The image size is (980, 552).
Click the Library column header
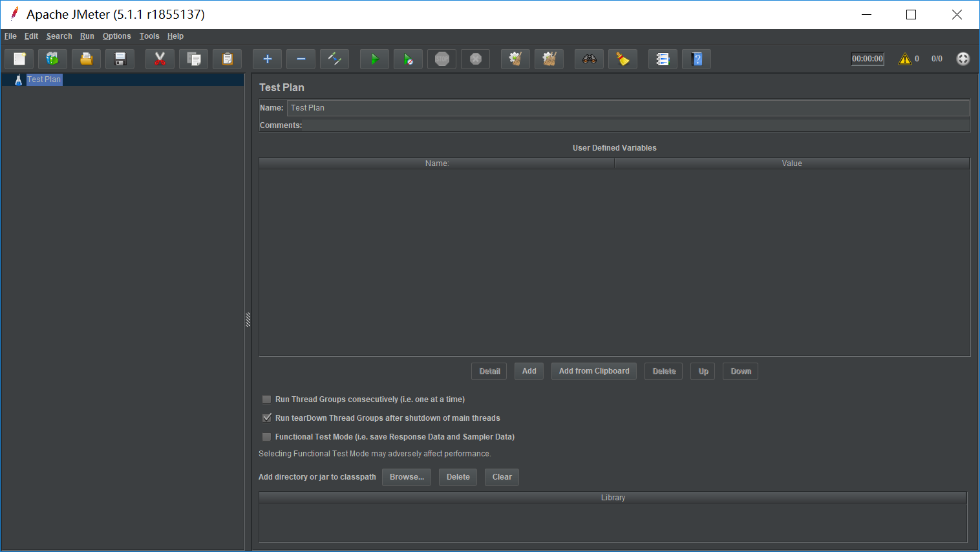pyautogui.click(x=613, y=498)
